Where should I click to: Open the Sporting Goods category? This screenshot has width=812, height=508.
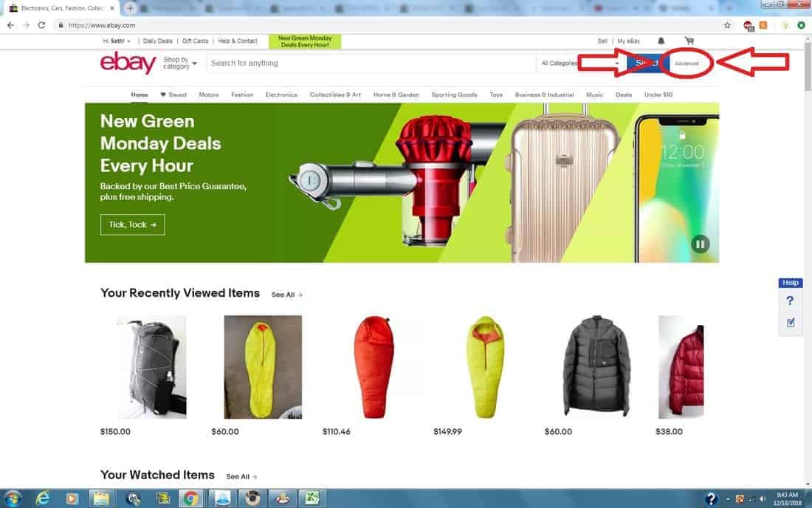click(x=454, y=95)
